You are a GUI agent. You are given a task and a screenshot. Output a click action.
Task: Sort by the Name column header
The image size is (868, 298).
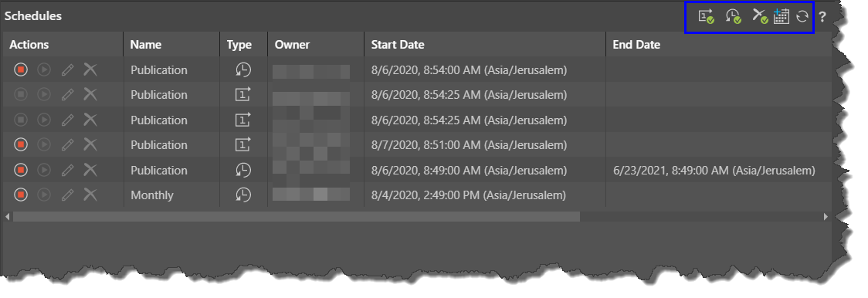(x=146, y=45)
